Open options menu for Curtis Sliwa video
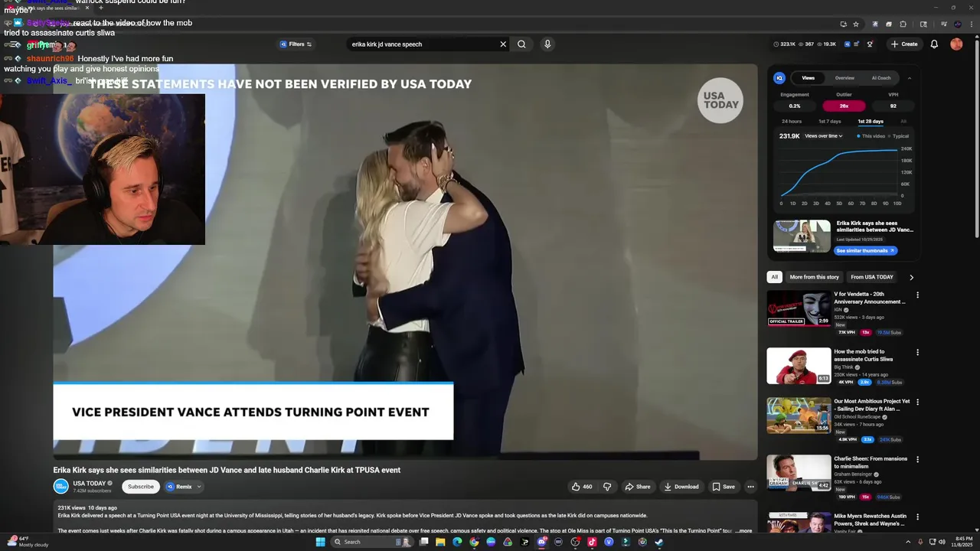This screenshot has width=980, height=551. (917, 352)
